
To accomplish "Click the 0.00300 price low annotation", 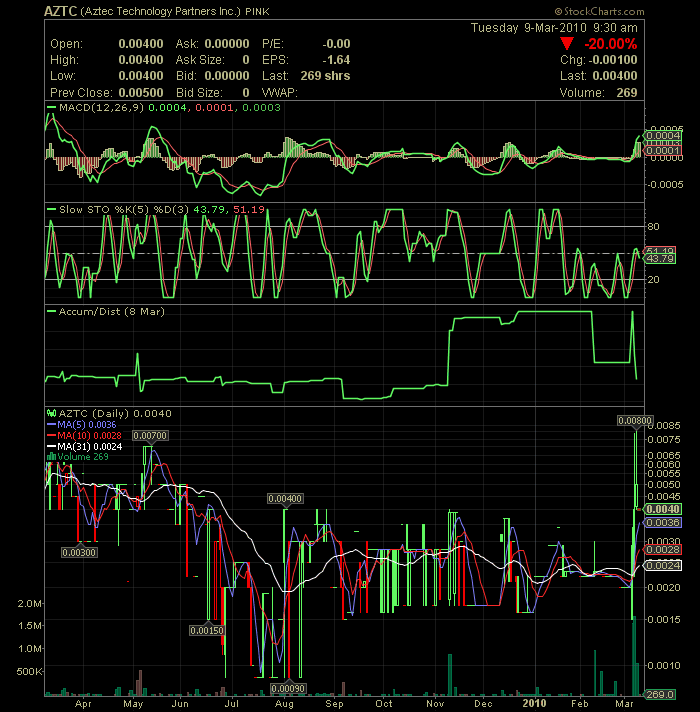I will [x=79, y=553].
